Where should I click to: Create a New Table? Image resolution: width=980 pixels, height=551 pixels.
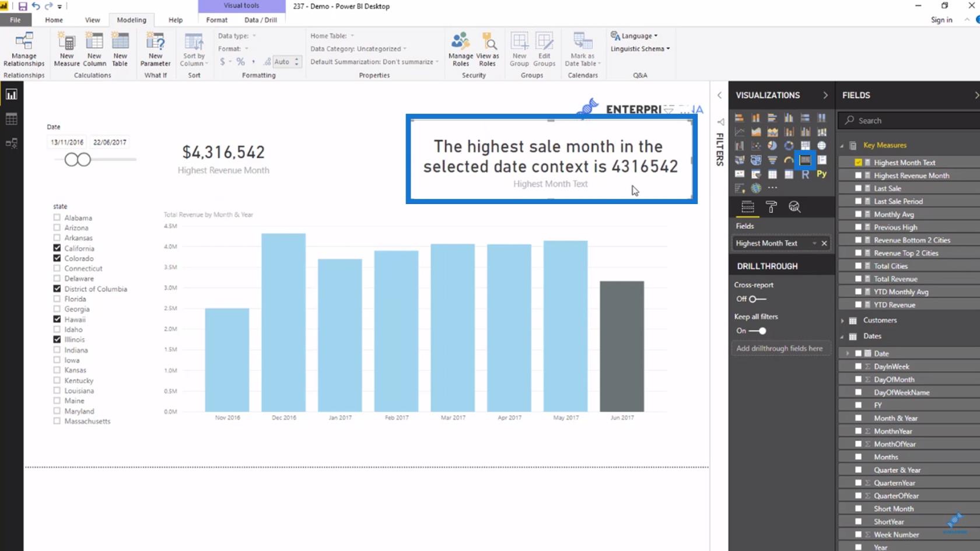120,50
